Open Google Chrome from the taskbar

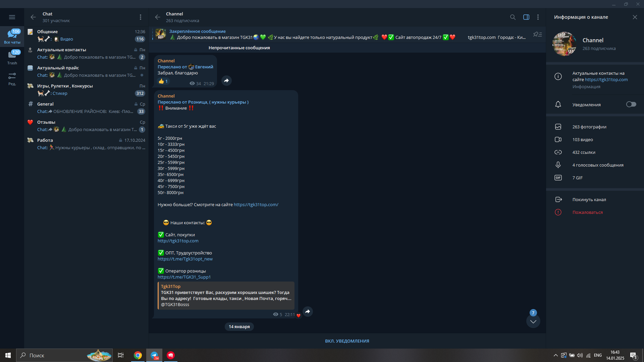click(138, 355)
